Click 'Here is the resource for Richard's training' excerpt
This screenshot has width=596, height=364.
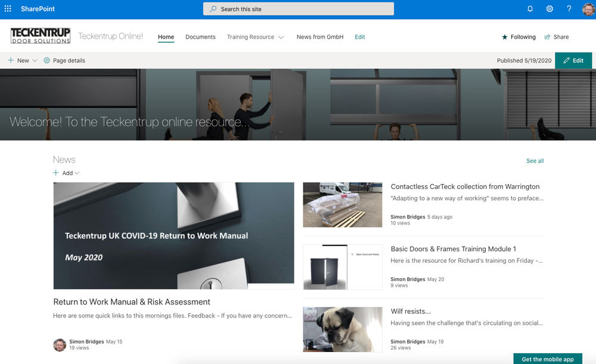[x=467, y=260]
